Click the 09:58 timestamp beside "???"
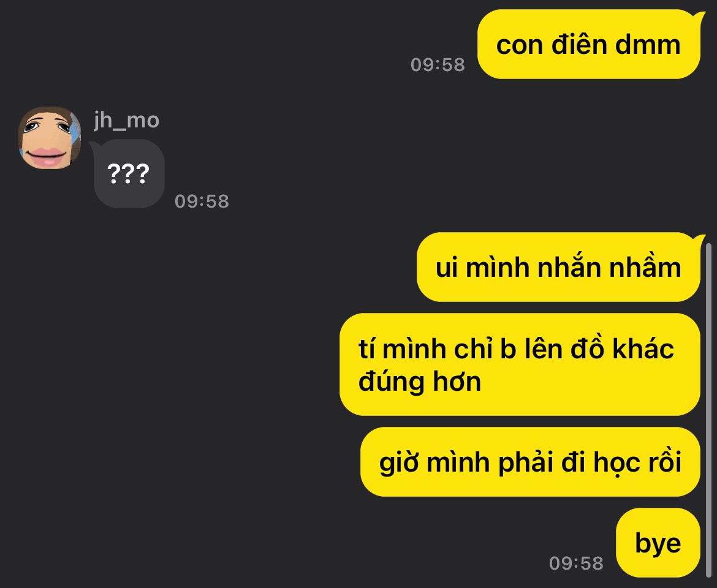The image size is (717, 588). [202, 201]
